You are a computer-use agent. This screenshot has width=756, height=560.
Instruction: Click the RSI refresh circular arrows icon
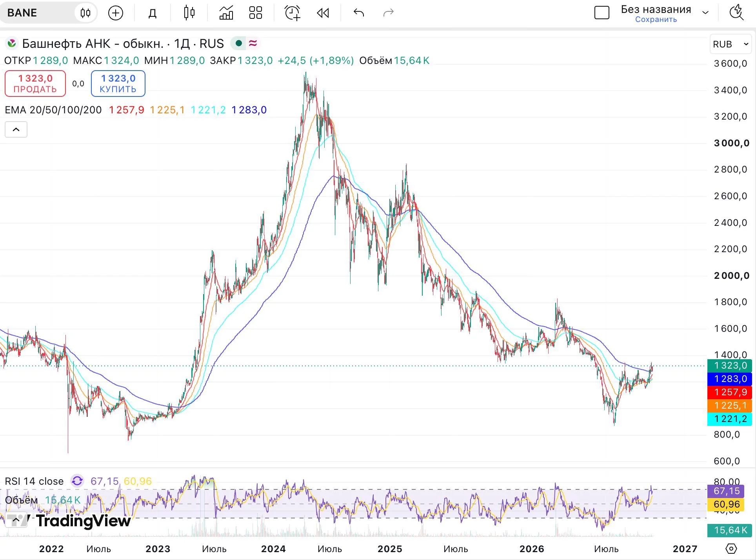(77, 481)
